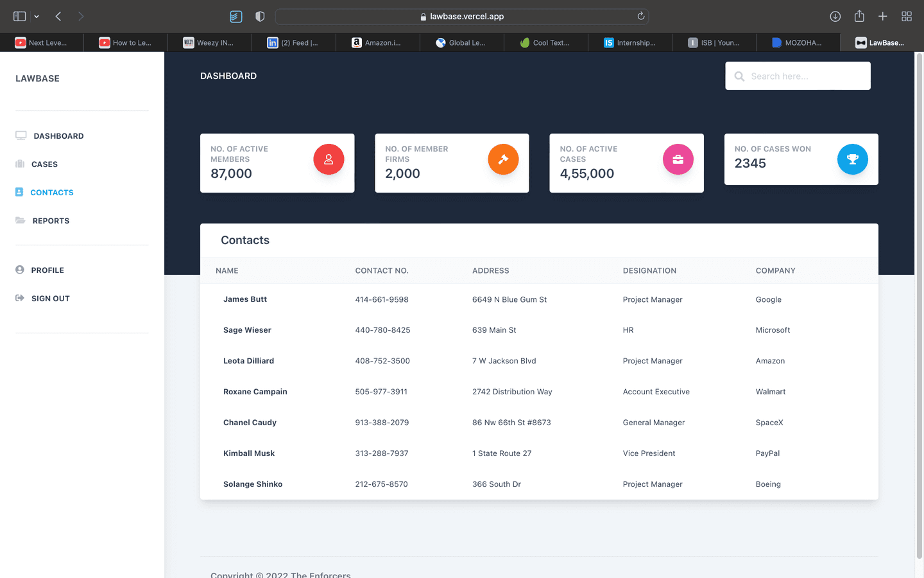The width and height of the screenshot is (924, 578).
Task: Click Sign Out in the sidebar
Action: 51,298
